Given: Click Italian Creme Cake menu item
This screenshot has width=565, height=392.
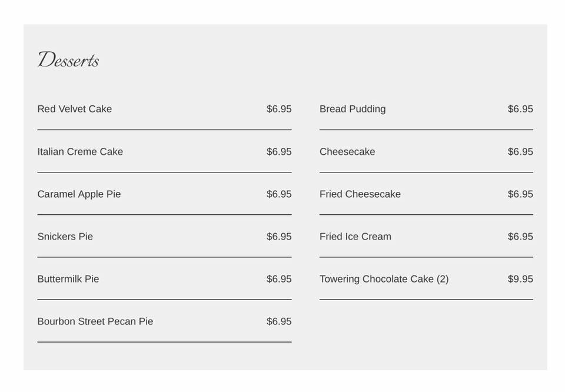Looking at the screenshot, I should tap(80, 152).
